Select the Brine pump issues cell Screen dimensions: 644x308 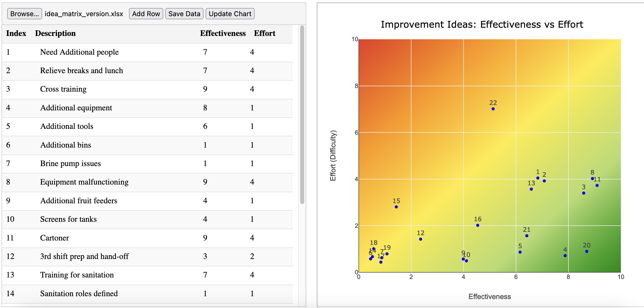click(70, 163)
